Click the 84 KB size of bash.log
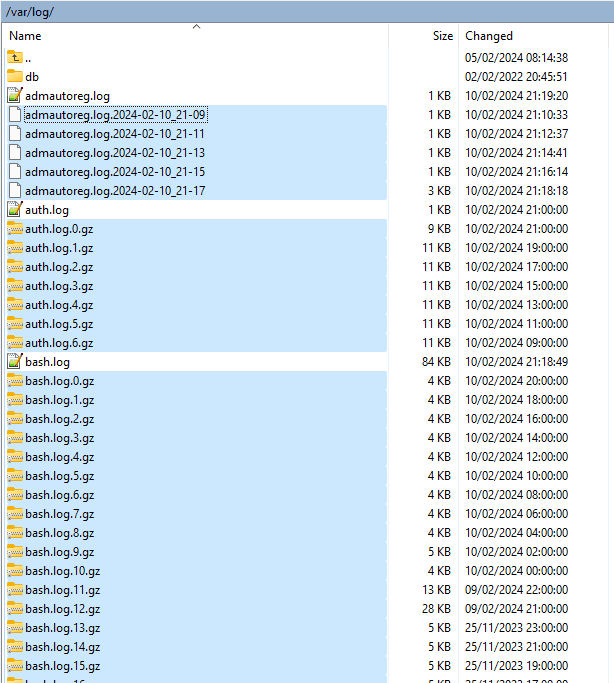 (x=436, y=362)
